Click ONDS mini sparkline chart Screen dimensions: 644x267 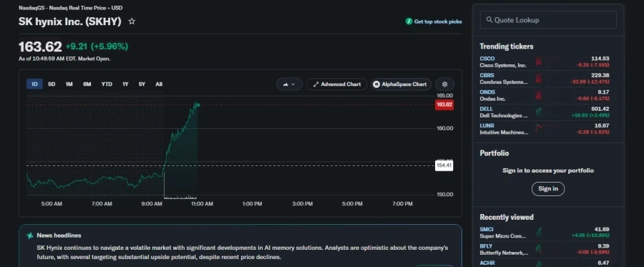point(539,95)
